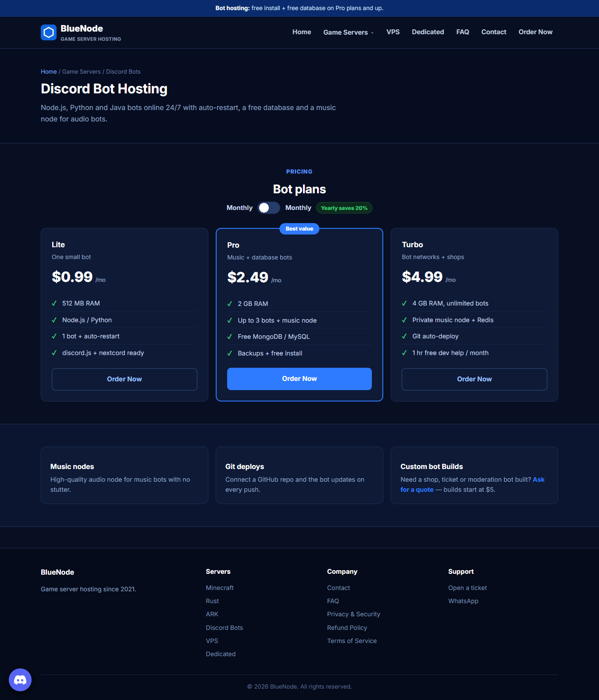This screenshot has width=599, height=700.
Task: Click the Git auto-deploy feature text
Action: point(435,336)
